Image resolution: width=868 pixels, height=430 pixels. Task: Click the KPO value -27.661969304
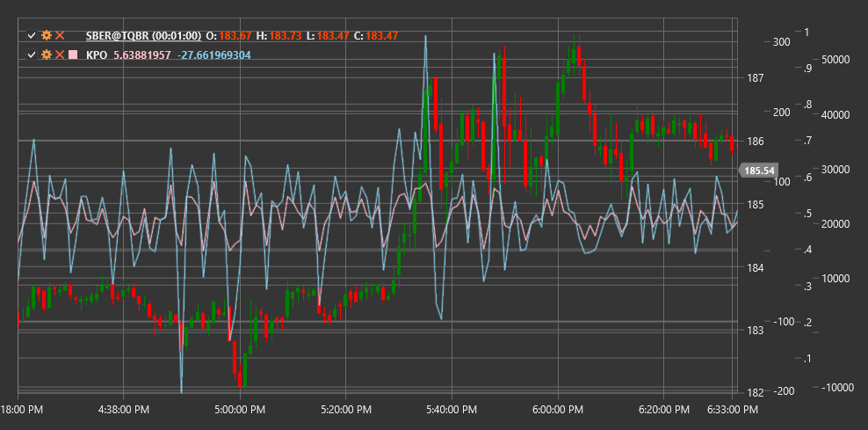click(x=214, y=55)
